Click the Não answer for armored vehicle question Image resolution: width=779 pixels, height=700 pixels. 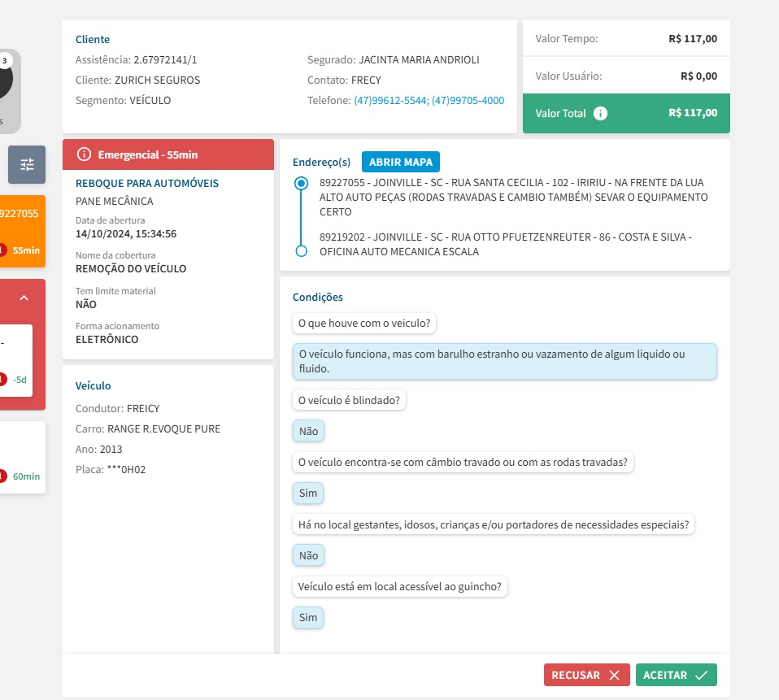click(x=308, y=431)
